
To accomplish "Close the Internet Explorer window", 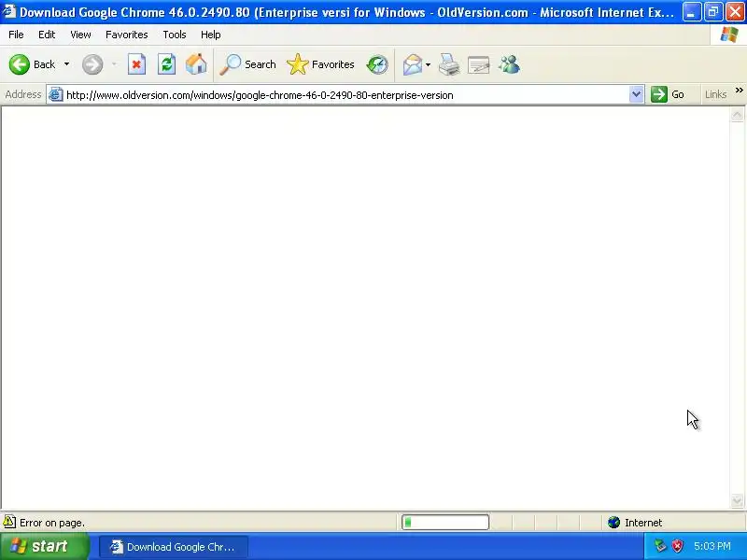I will point(735,12).
